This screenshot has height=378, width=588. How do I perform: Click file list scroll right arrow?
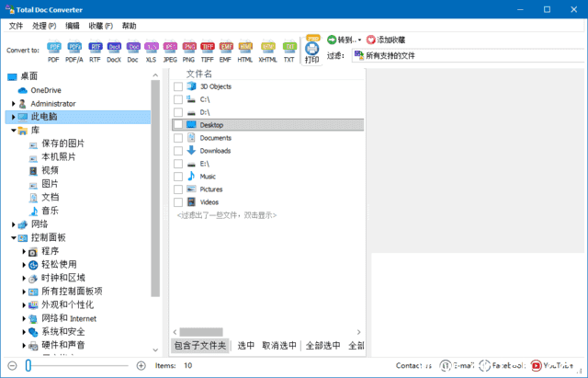click(358, 332)
